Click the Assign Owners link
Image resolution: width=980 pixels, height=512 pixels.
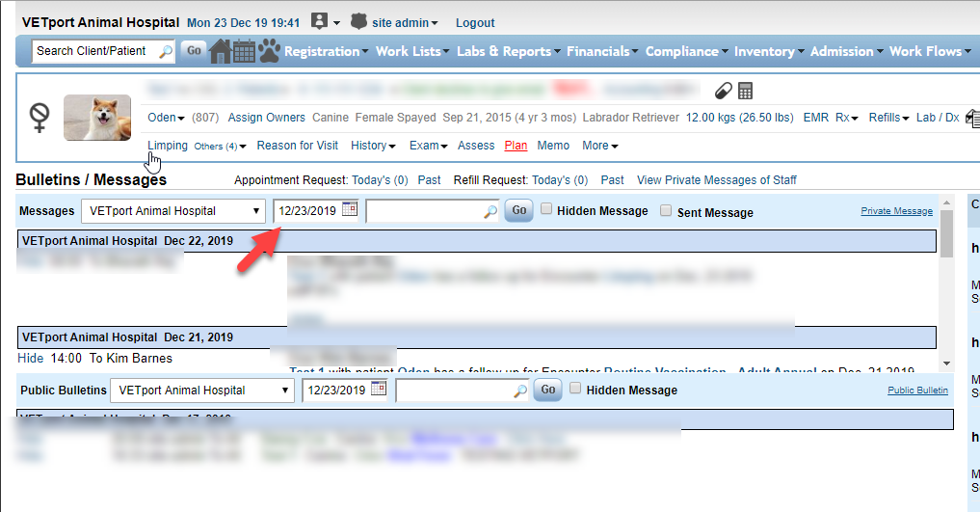tap(266, 118)
